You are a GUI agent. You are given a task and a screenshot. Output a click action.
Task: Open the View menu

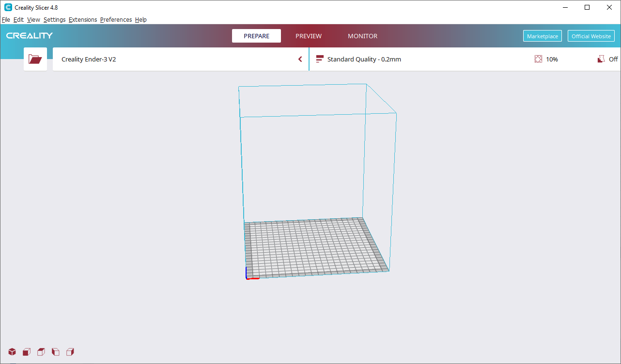click(x=33, y=20)
